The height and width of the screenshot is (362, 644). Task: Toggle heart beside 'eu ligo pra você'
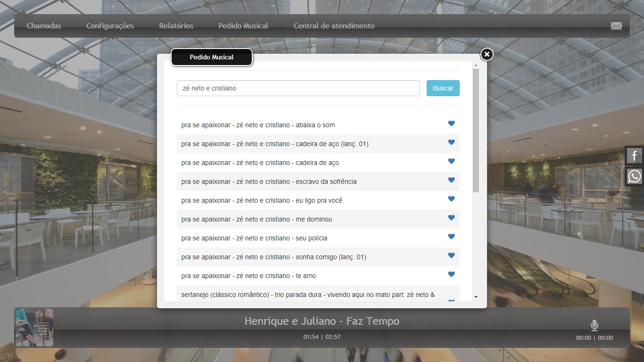click(451, 199)
